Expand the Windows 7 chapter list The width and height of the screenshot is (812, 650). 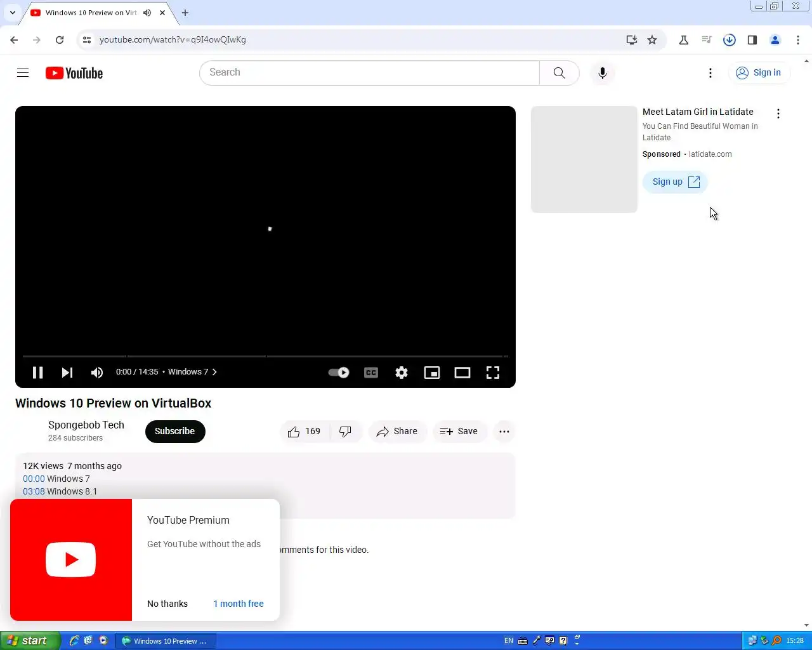193,372
